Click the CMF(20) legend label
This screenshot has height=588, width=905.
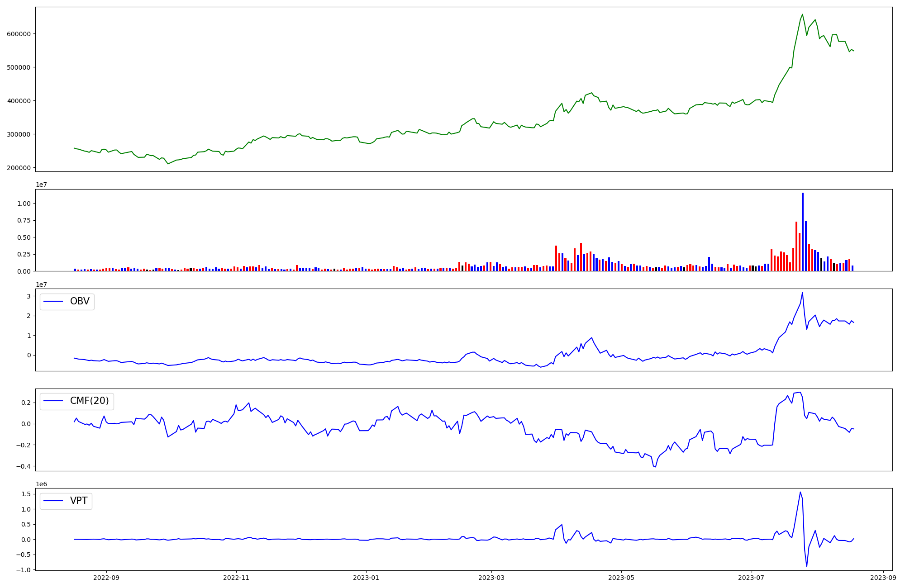click(89, 401)
